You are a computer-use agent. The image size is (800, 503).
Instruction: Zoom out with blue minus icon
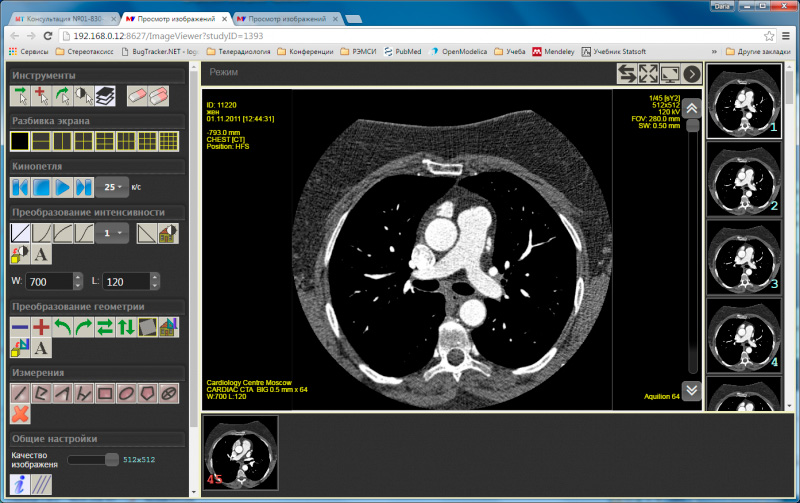click(20, 327)
